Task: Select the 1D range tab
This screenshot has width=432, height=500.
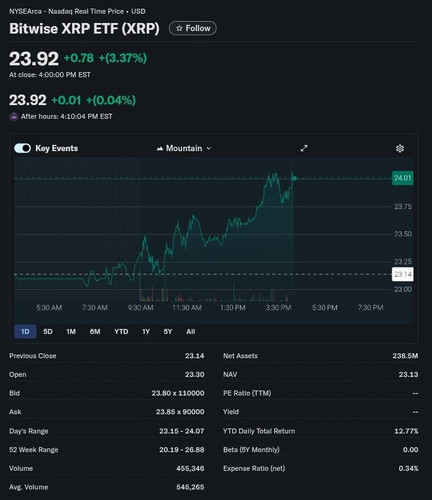Action: point(25,332)
